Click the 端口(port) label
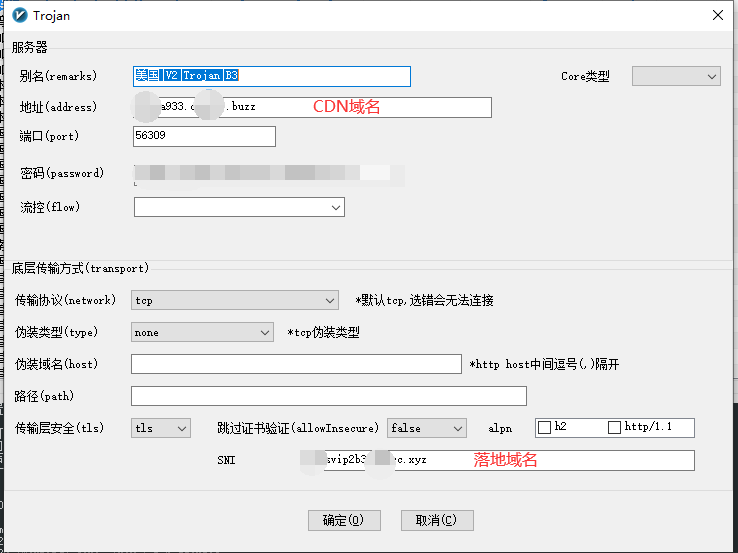The image size is (738, 553). pos(49,136)
